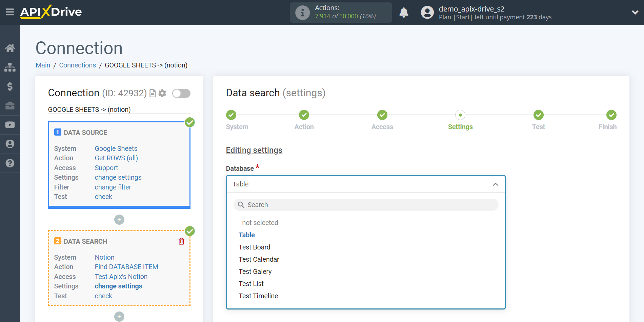644x322 pixels.
Task: Click change filter link
Action: point(113,187)
